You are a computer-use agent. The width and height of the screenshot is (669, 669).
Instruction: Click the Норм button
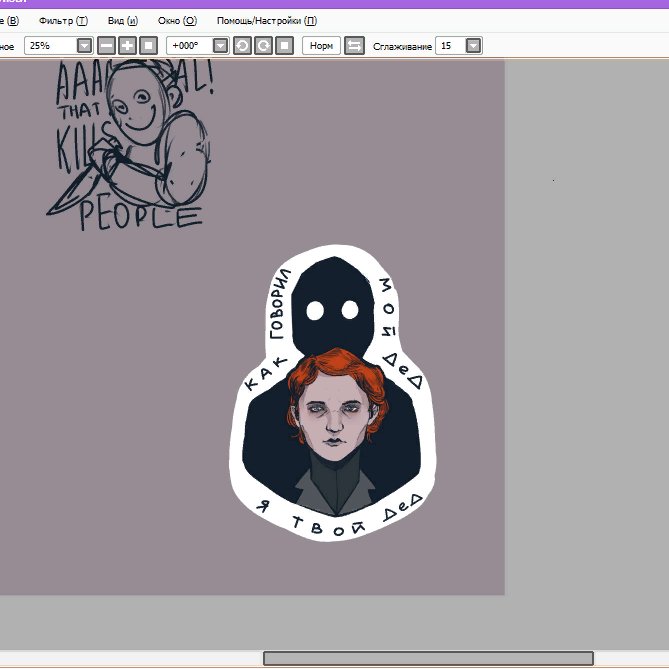pos(321,46)
